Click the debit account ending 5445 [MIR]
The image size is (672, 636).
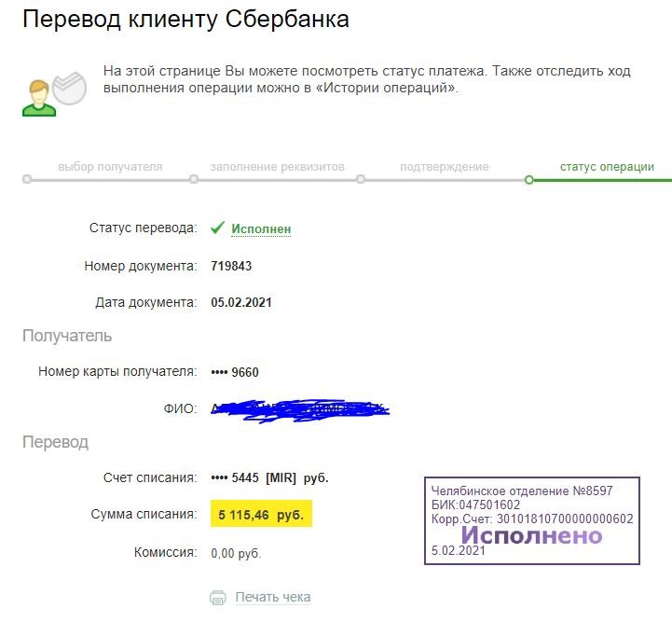(269, 478)
